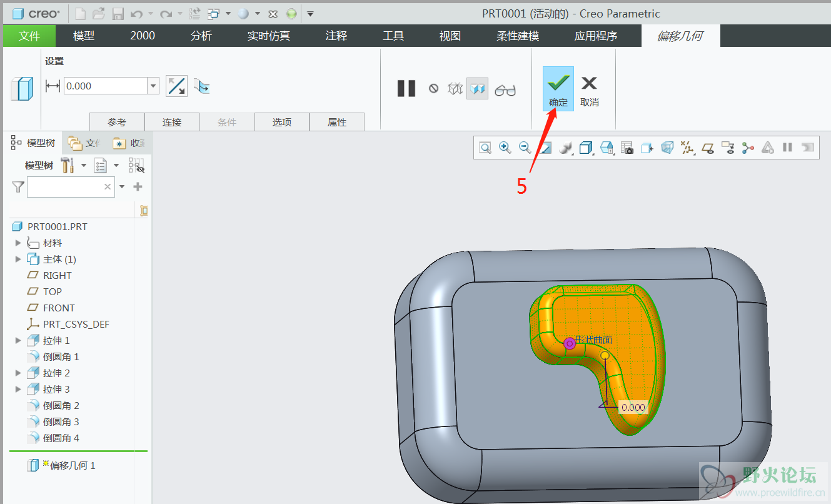Image resolution: width=831 pixels, height=504 pixels.
Task: Toggle plane display visibility icon
Action: tap(708, 148)
